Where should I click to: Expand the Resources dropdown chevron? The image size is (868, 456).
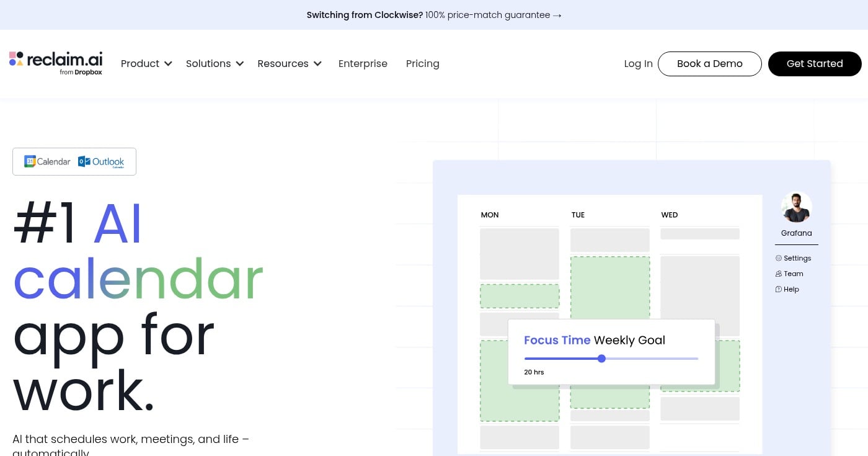click(317, 63)
